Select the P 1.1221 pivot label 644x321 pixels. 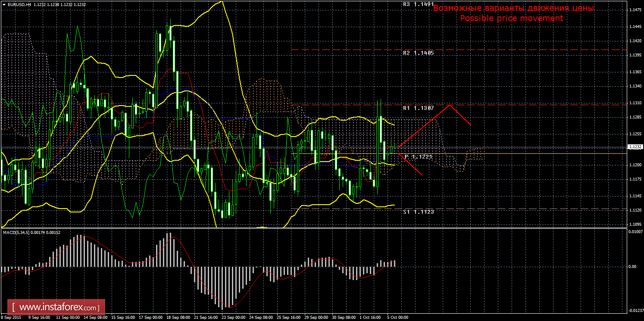click(418, 157)
